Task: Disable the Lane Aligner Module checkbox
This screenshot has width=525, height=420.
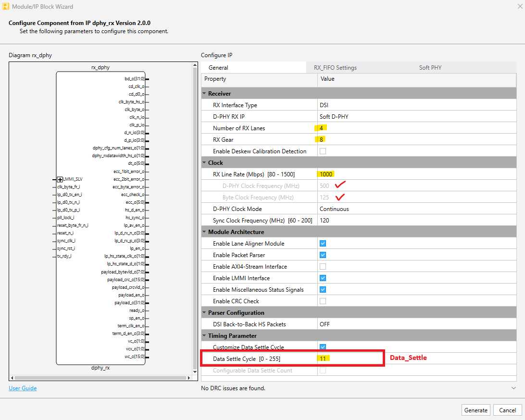Action: click(x=323, y=244)
